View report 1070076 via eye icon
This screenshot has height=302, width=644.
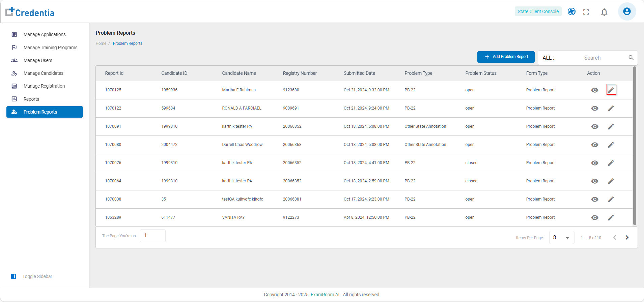click(595, 163)
